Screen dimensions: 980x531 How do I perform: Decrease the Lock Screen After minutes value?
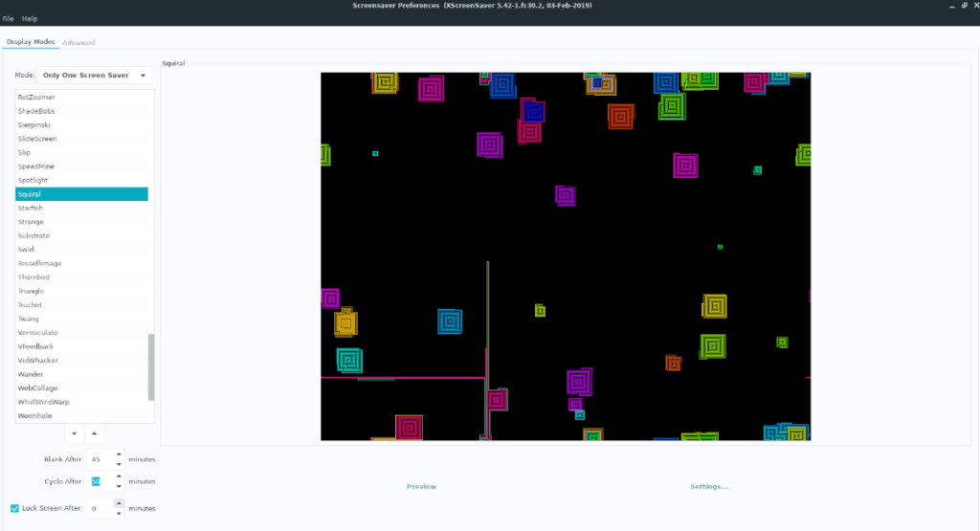(119, 513)
